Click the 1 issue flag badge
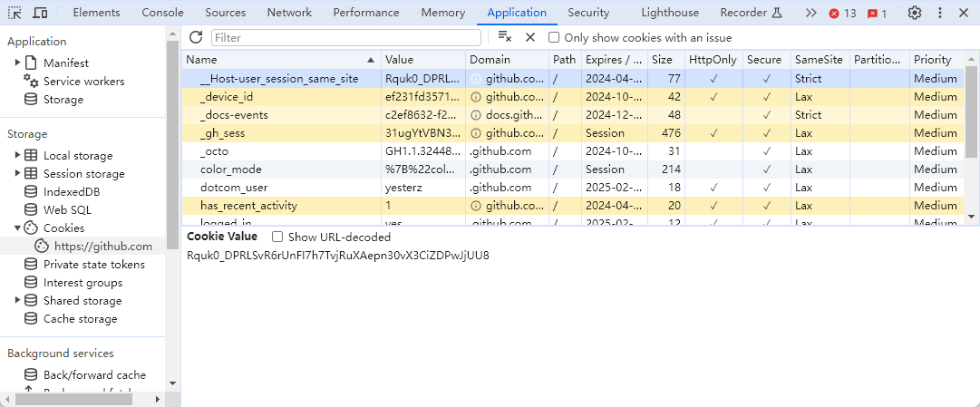 877,13
